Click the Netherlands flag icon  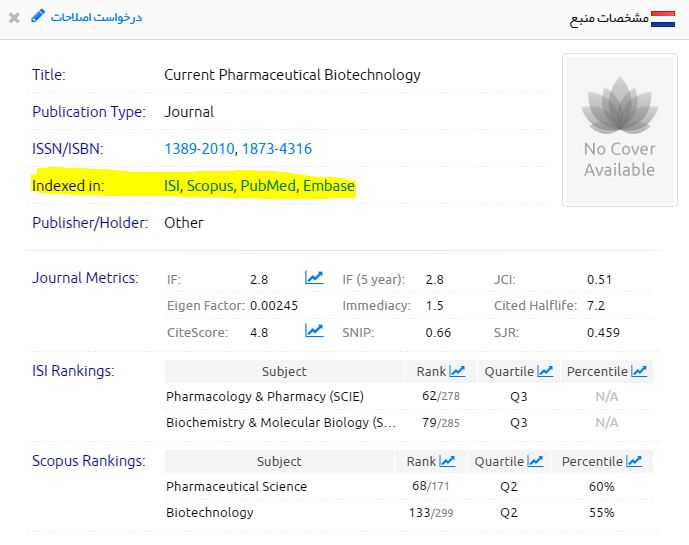tap(663, 18)
